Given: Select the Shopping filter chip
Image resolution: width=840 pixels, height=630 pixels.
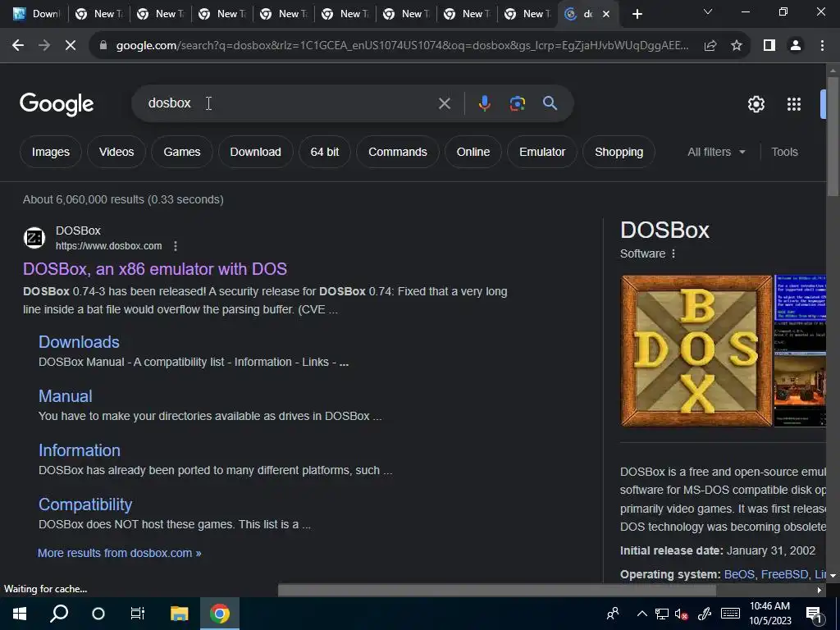Looking at the screenshot, I should point(619,152).
